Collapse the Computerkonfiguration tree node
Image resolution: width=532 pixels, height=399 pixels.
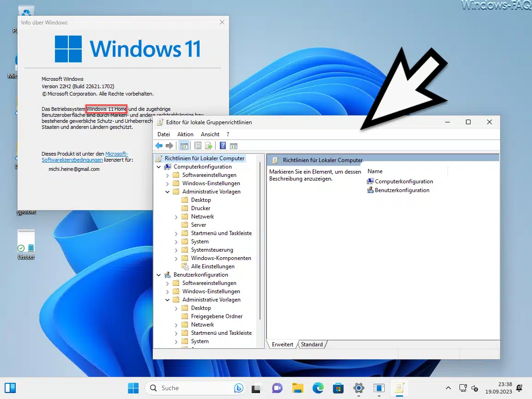[158, 167]
